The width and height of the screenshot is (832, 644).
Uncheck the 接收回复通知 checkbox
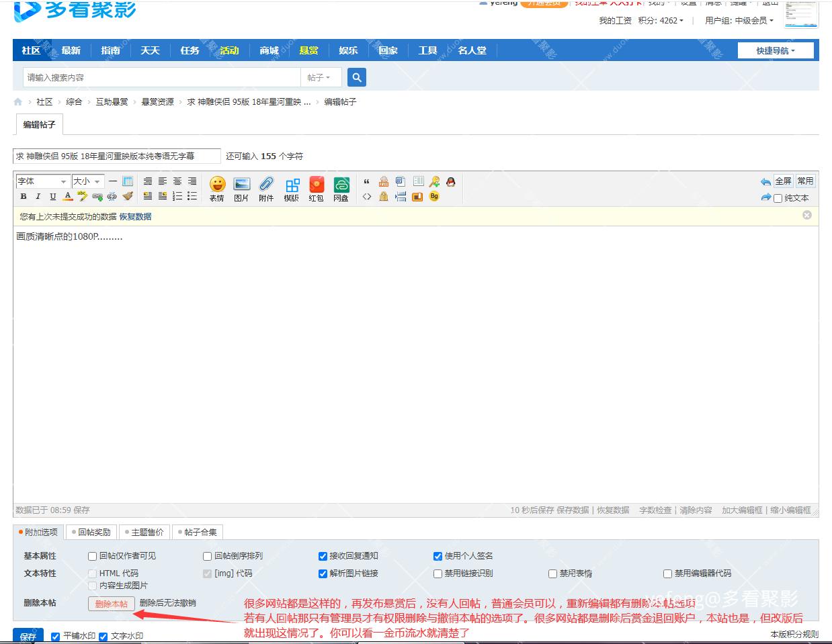click(323, 556)
